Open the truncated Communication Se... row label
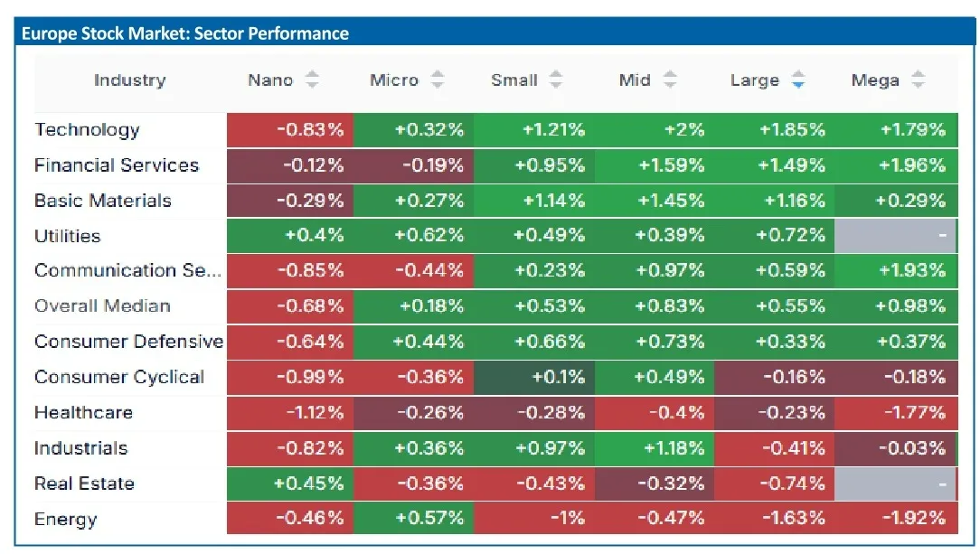The height and width of the screenshot is (554, 980). tap(127, 270)
